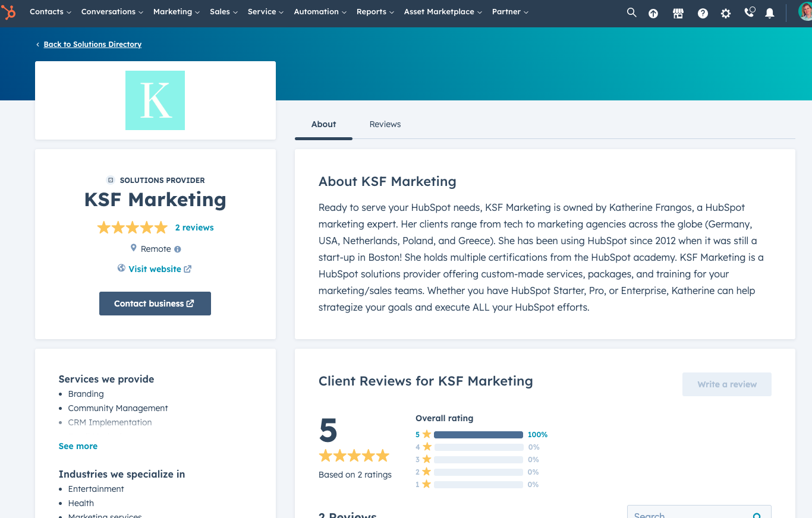Click the KSF Marketing K logo

155,100
